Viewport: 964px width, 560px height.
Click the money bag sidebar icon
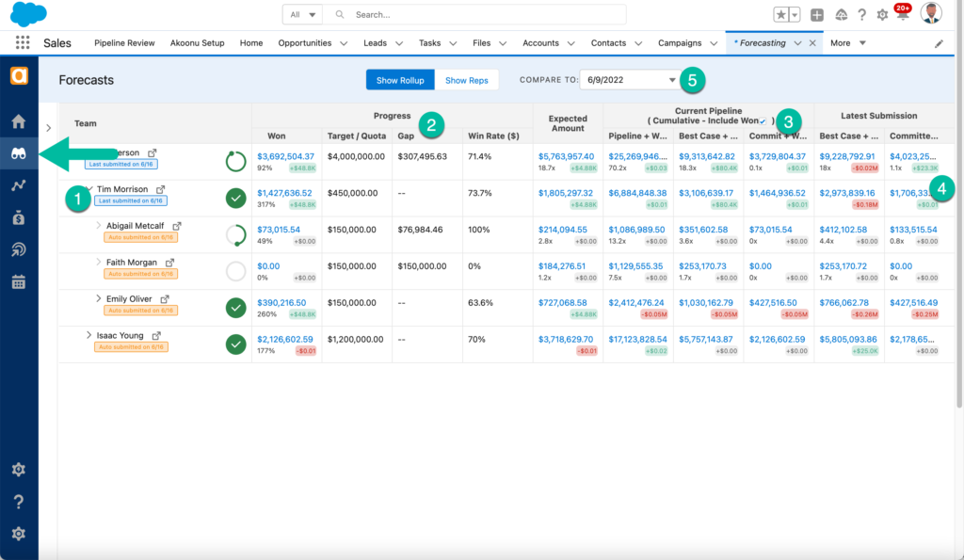18,217
